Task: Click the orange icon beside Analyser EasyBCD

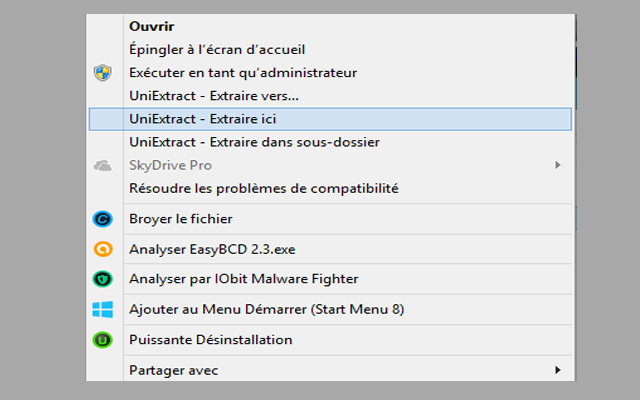Action: pyautogui.click(x=101, y=250)
